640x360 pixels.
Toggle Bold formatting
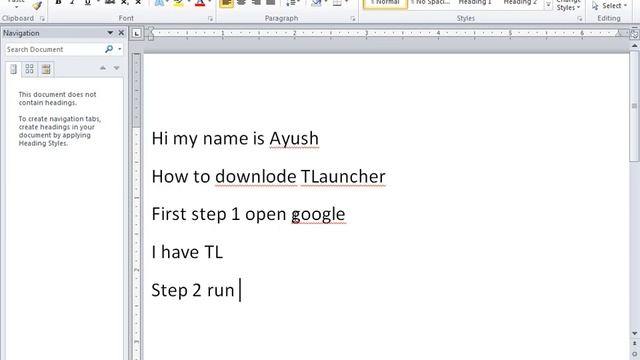point(58,3)
